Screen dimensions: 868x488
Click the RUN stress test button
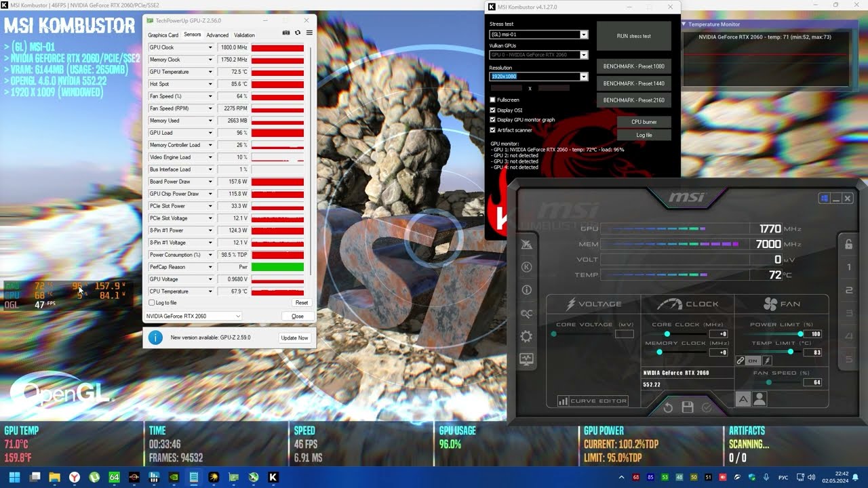click(634, 36)
